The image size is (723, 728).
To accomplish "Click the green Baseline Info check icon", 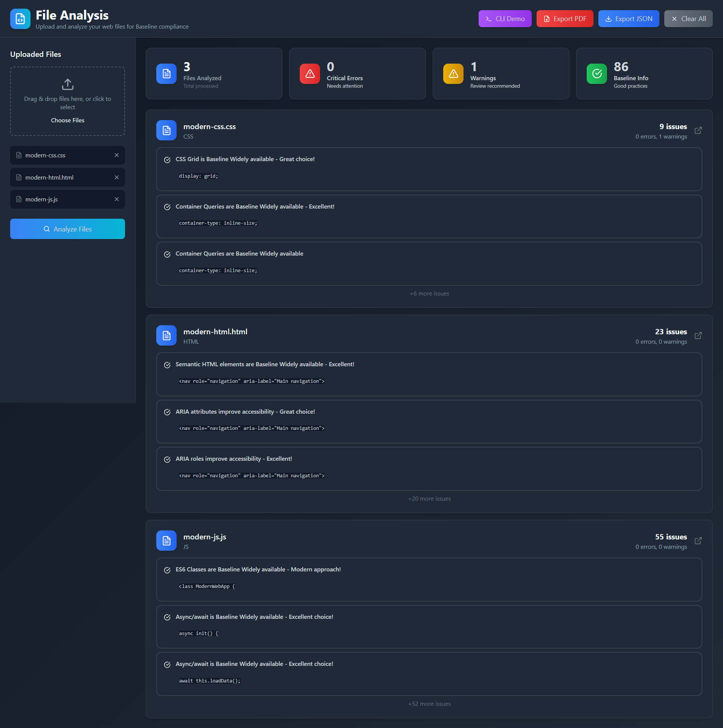I will (596, 74).
